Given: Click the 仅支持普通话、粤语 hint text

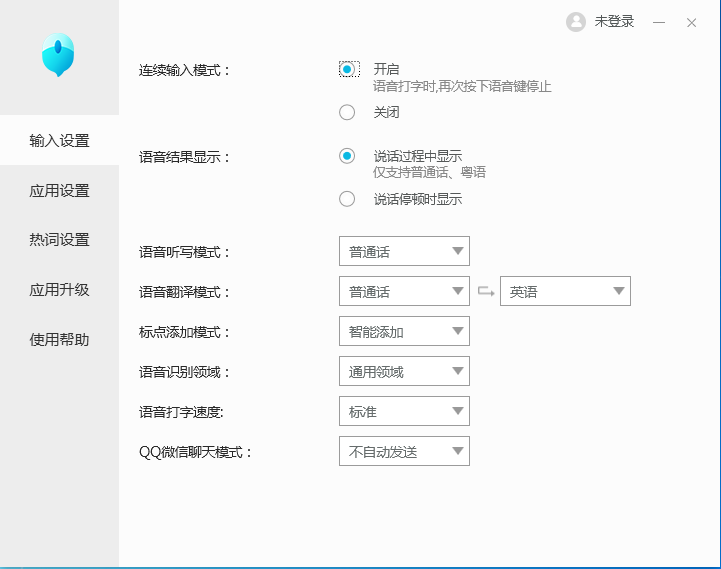Looking at the screenshot, I should coord(429,172).
